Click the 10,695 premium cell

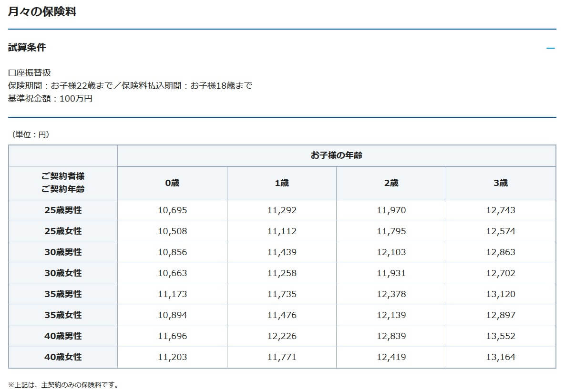click(172, 210)
